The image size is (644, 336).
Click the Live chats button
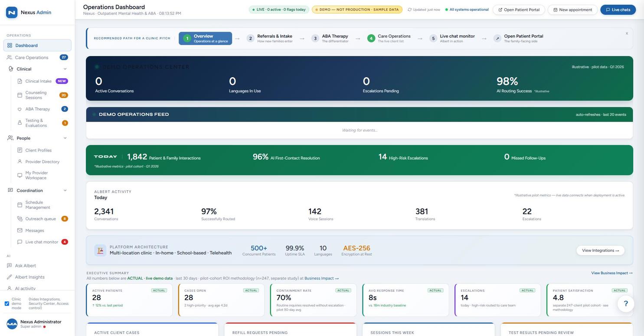coord(618,10)
